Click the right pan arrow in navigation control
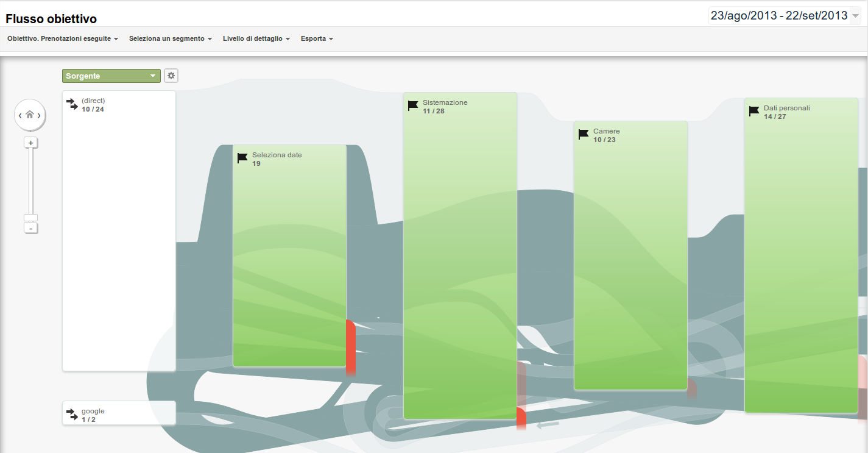This screenshot has width=868, height=453. [40, 115]
